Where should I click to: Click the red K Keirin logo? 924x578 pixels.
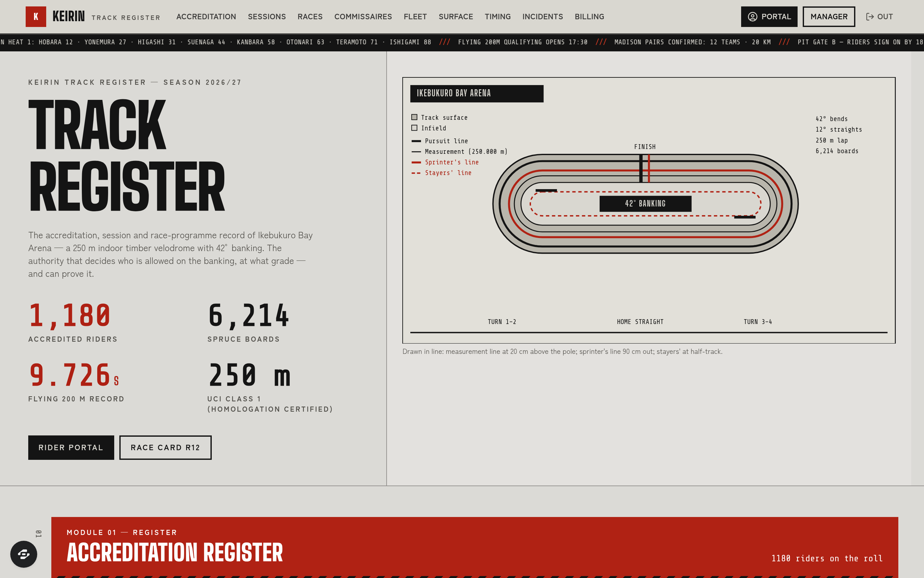click(36, 16)
